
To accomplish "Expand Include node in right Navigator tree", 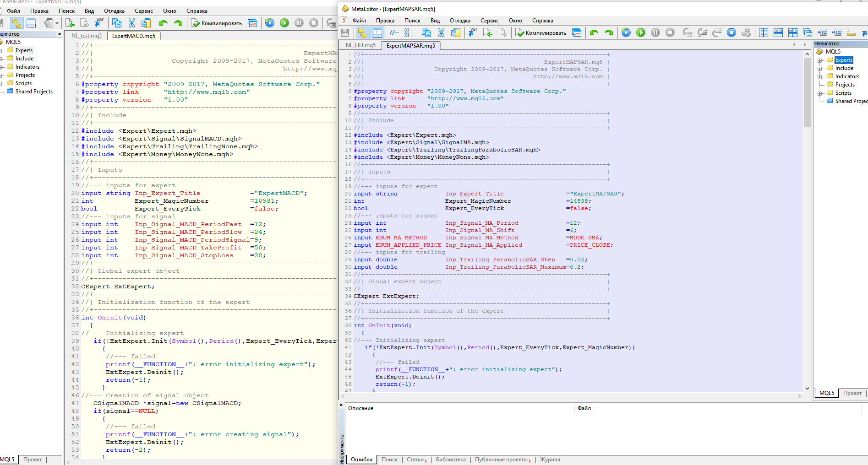I will click(x=820, y=68).
